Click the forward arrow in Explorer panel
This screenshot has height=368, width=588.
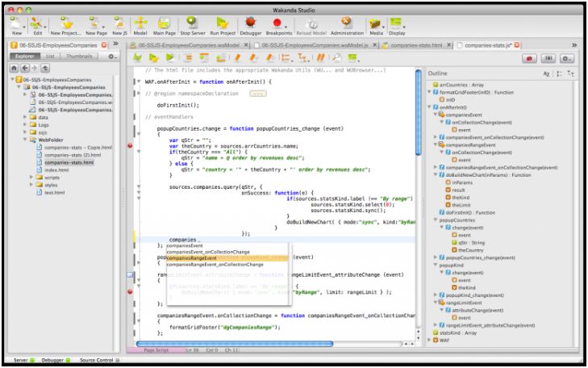(x=35, y=68)
